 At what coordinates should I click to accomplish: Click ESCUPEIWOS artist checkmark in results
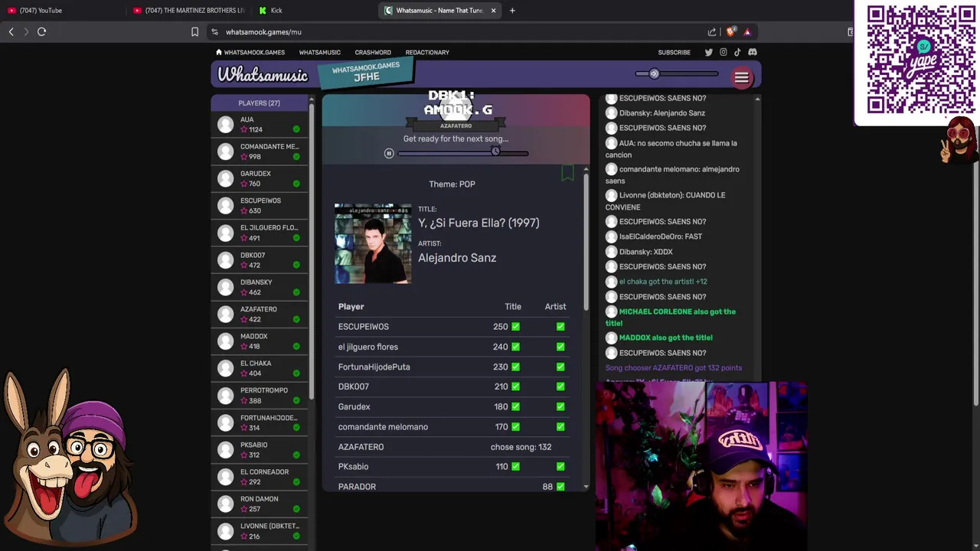pos(560,327)
